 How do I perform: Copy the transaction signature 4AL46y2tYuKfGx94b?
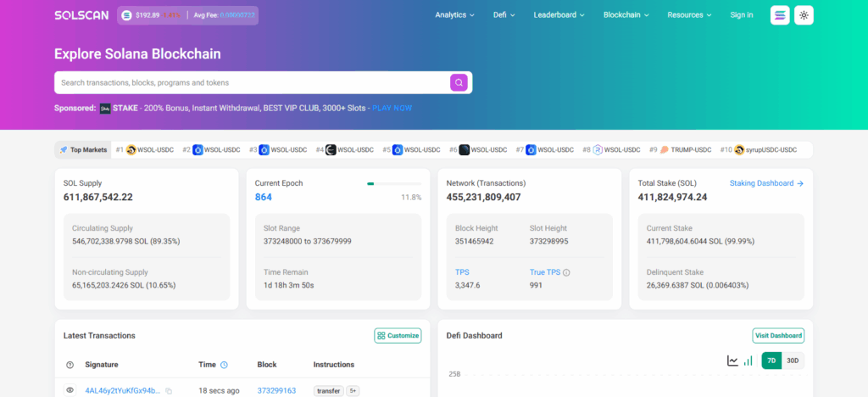point(169,391)
